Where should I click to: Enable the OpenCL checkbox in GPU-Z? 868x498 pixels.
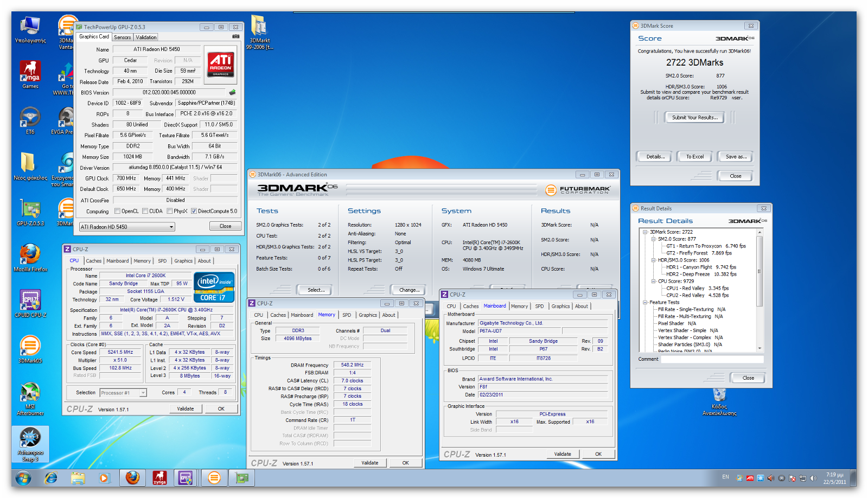tap(117, 211)
